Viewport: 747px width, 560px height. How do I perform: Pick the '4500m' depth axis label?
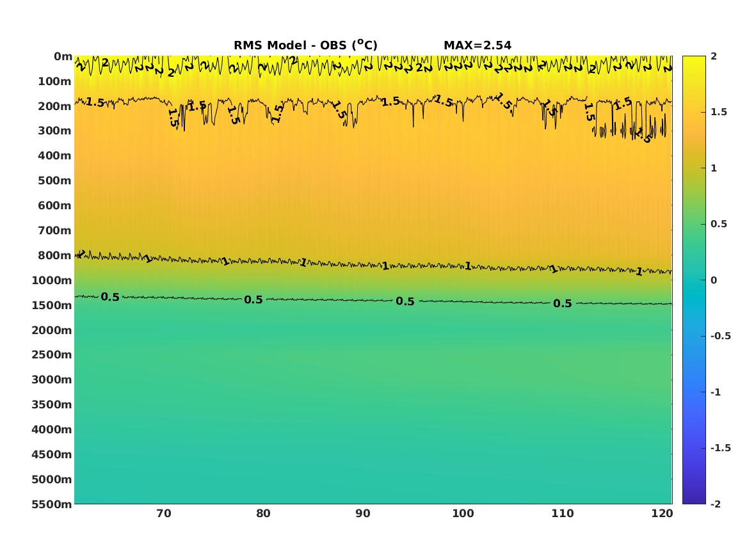(52, 454)
